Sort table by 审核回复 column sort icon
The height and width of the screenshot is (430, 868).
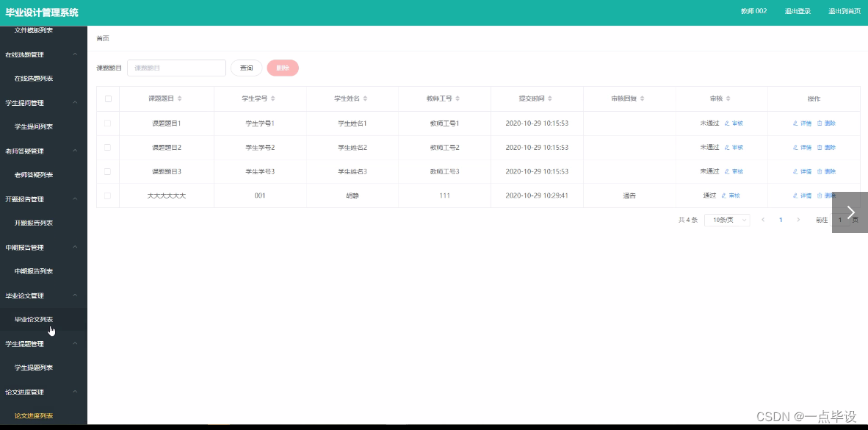click(642, 98)
